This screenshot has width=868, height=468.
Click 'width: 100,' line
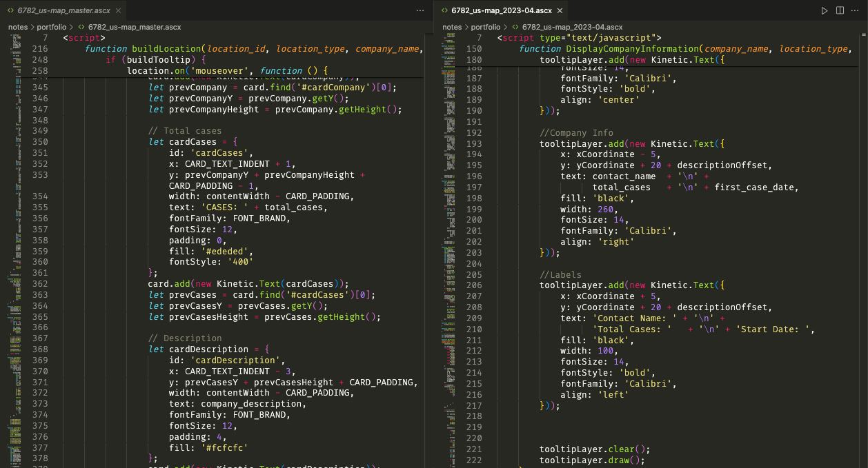coord(590,351)
